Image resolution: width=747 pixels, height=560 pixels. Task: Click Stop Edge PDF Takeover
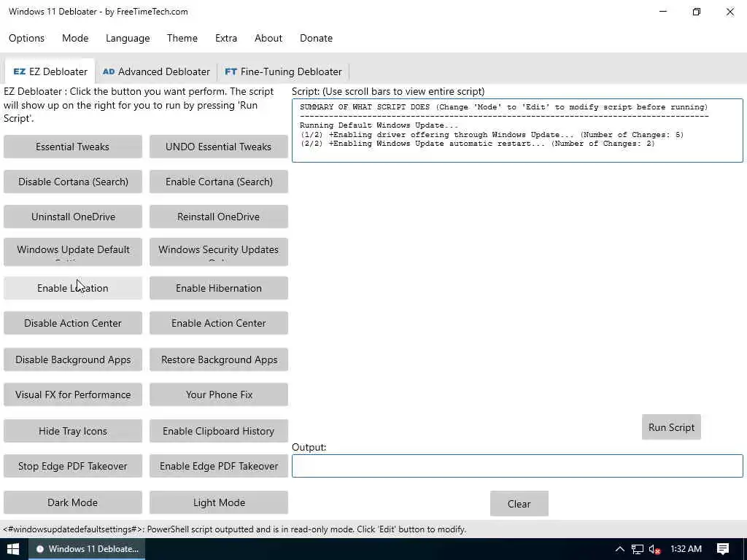pos(72,466)
